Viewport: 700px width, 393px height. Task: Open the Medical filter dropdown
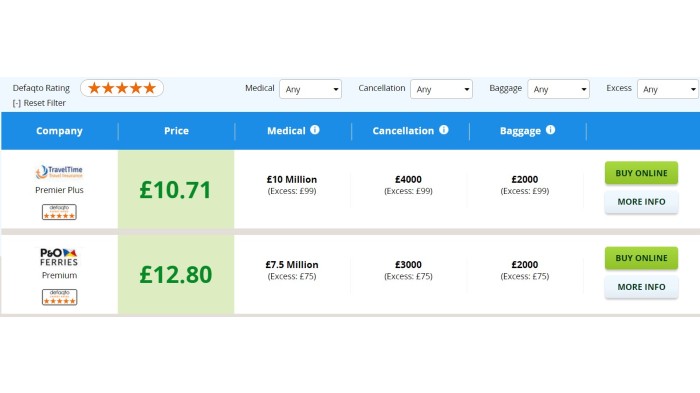311,89
